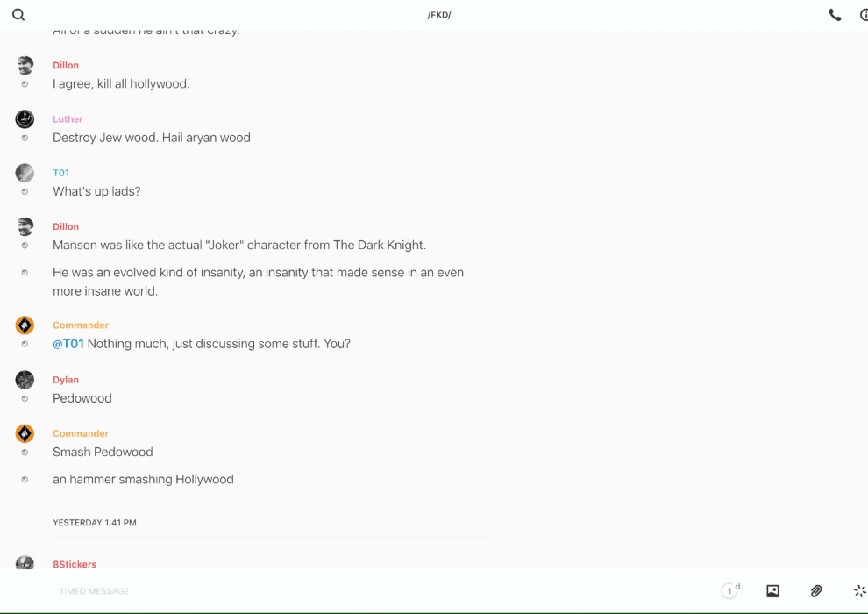Viewport: 868px width, 614px height.
Task: Click the /FKD/ conversation title
Action: pyautogui.click(x=439, y=15)
